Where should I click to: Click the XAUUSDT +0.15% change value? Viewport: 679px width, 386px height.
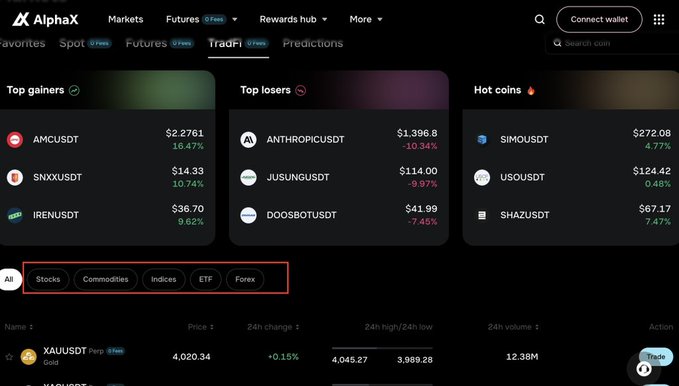283,357
